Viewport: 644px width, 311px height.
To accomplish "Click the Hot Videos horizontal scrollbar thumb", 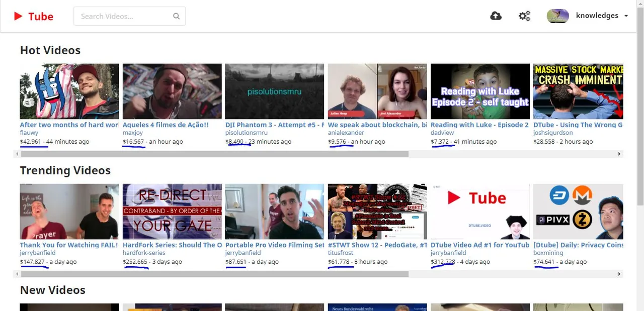I will point(214,154).
